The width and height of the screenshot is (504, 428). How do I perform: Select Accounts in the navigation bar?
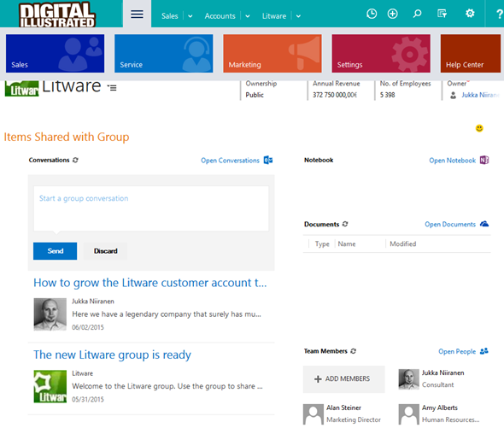[x=220, y=15]
